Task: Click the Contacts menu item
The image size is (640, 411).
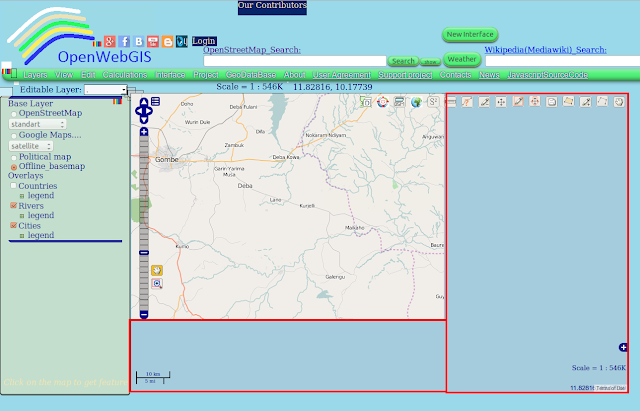Action: click(x=456, y=75)
